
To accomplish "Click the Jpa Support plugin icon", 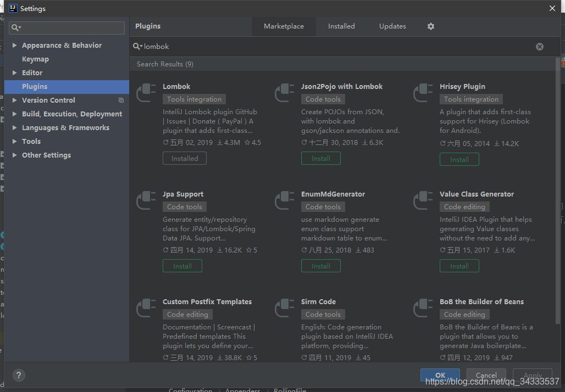I will coord(146,200).
